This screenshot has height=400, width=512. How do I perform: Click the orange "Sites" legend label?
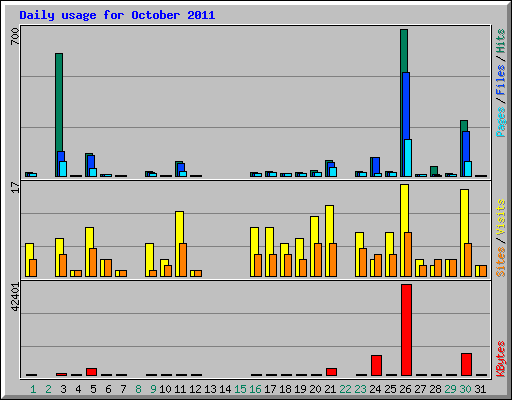click(x=501, y=261)
